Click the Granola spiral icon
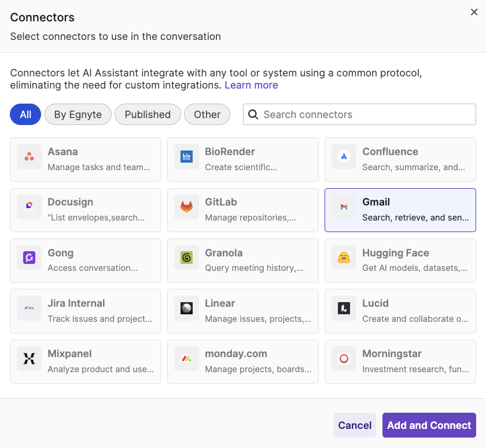486x448 pixels. pyautogui.click(x=186, y=258)
